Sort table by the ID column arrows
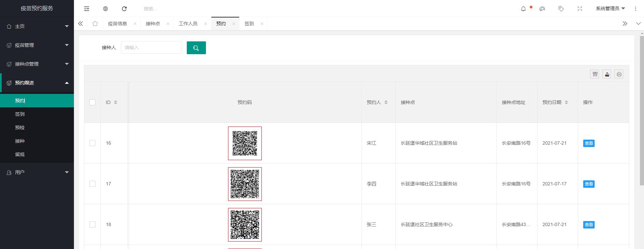The height and width of the screenshot is (249, 644). (x=116, y=102)
